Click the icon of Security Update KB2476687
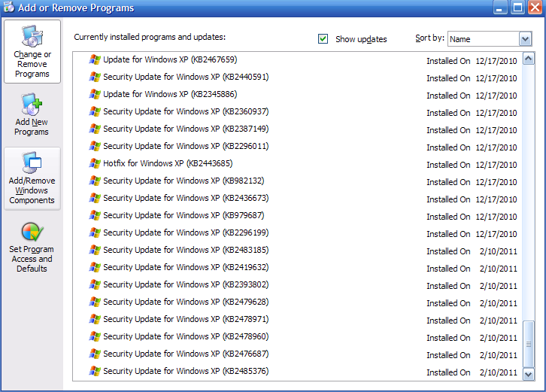546x392 pixels. [x=94, y=354]
